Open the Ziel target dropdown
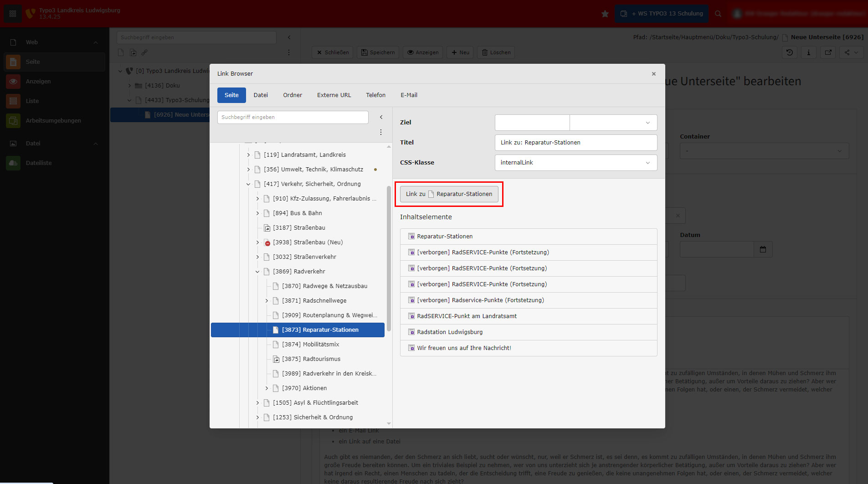Image resolution: width=868 pixels, height=484 pixels. pos(613,123)
